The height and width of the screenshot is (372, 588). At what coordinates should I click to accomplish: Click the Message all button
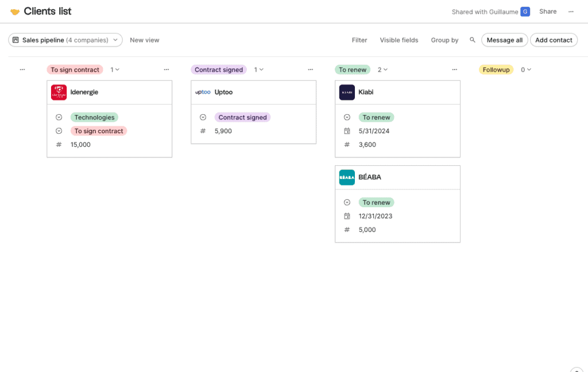[x=504, y=40]
